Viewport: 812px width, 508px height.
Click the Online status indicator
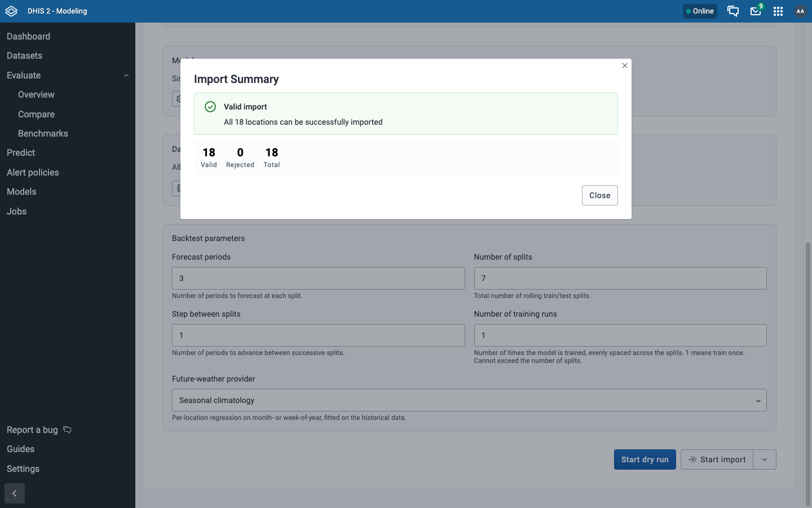pos(700,11)
